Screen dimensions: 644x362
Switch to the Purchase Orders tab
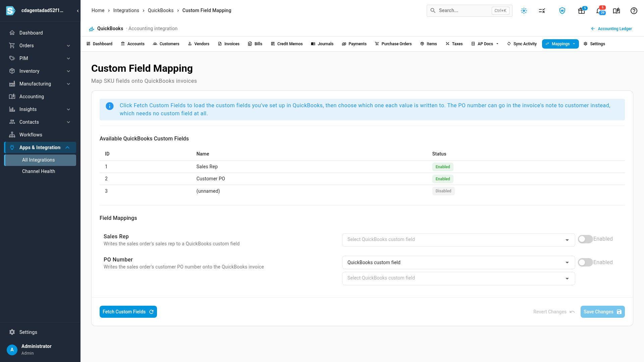(x=393, y=44)
